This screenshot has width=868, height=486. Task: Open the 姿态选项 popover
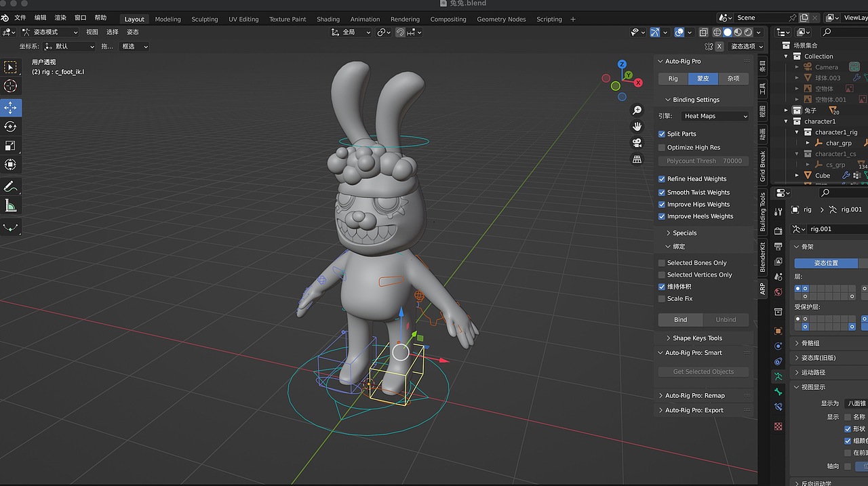(745, 46)
